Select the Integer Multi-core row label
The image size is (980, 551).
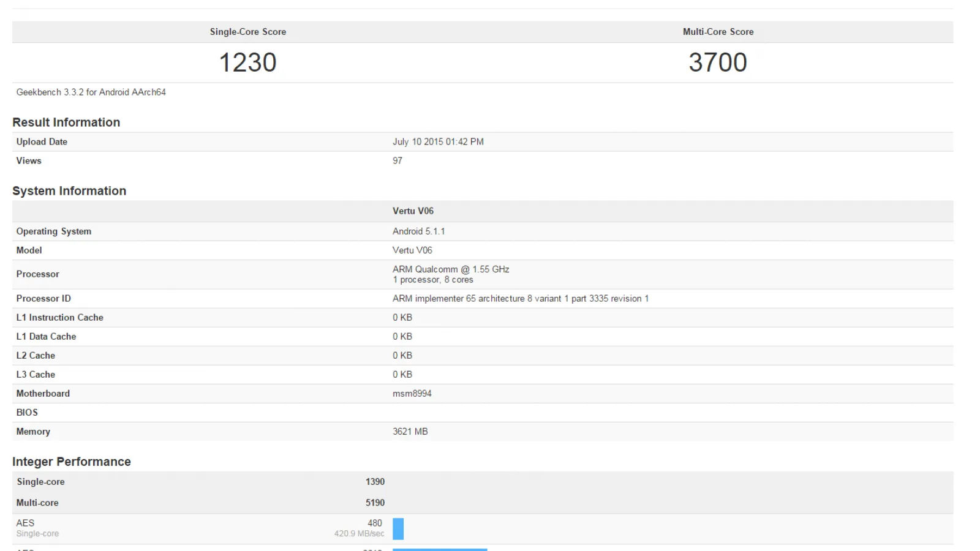click(x=37, y=503)
